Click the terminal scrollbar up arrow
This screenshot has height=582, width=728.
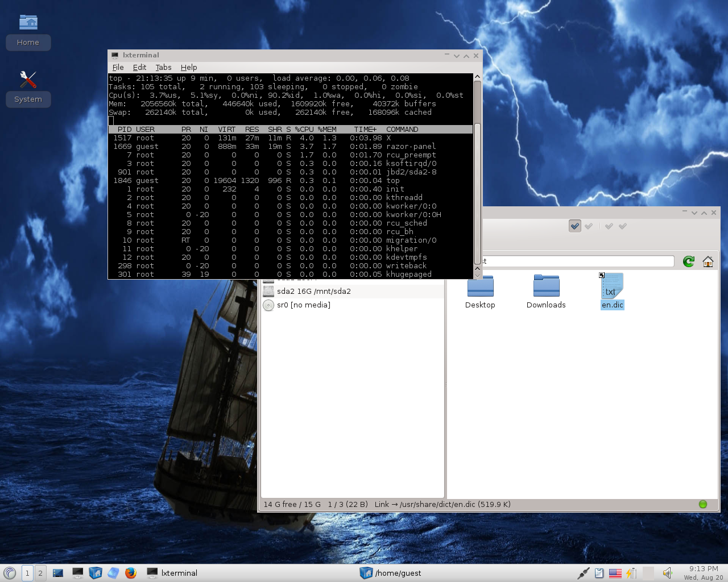478,77
